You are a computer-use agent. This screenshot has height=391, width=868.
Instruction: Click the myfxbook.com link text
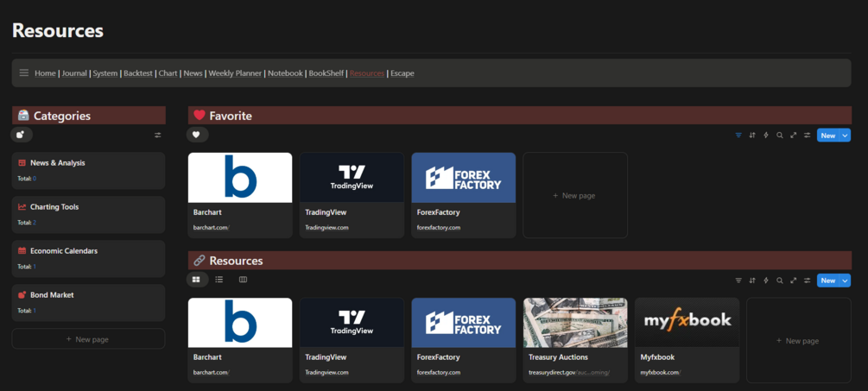(661, 373)
